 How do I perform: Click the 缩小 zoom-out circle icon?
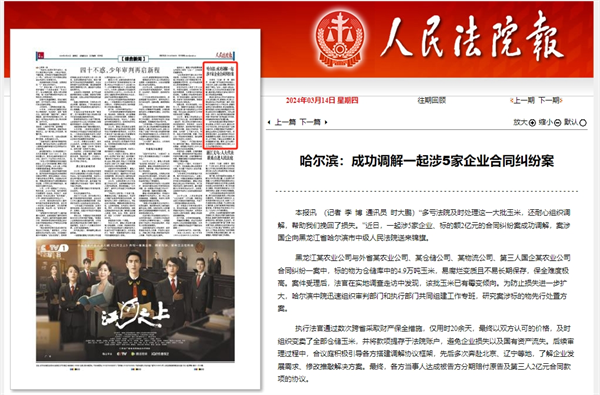558,123
